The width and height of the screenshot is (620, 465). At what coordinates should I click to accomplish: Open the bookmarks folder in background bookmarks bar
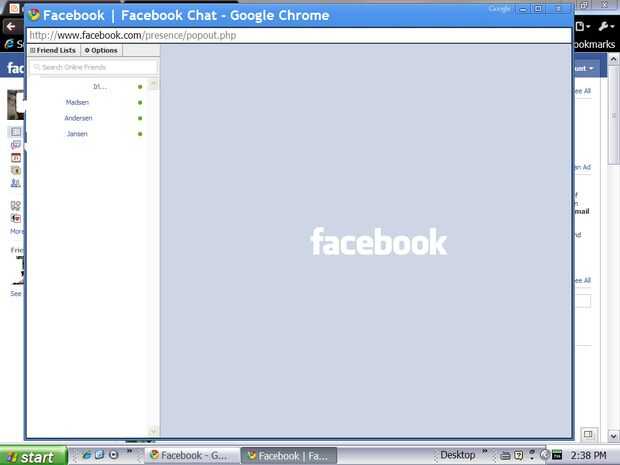pyautogui.click(x=594, y=44)
